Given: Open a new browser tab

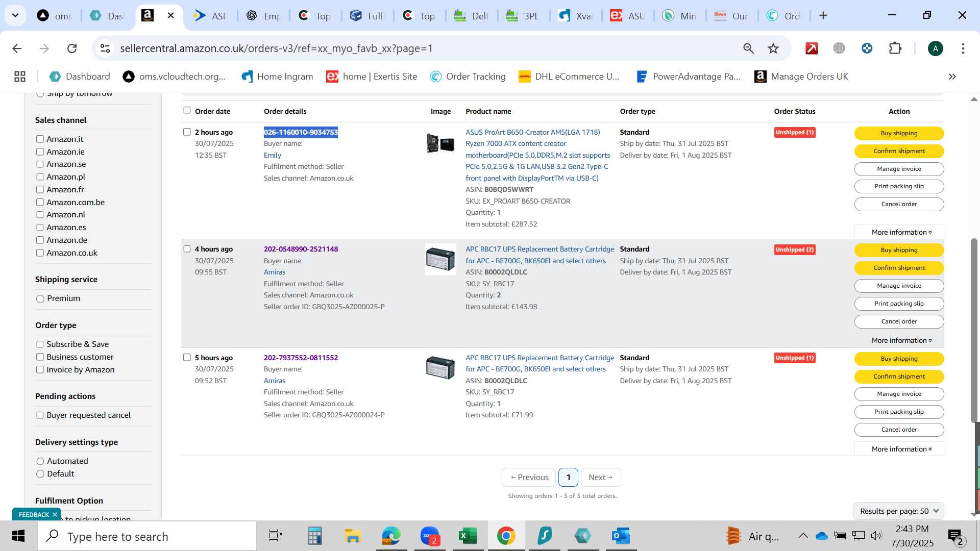Looking at the screenshot, I should pyautogui.click(x=823, y=16).
